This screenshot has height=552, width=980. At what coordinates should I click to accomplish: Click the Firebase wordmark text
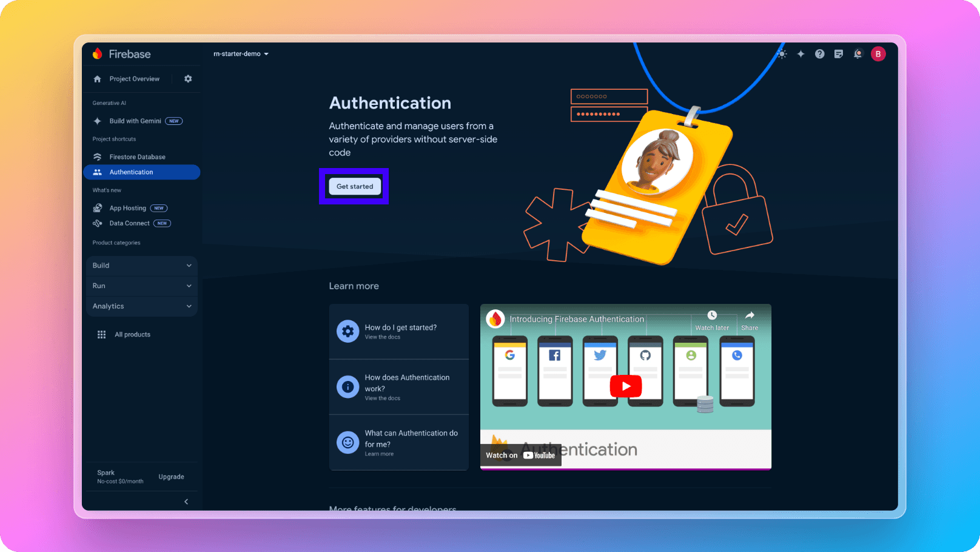(x=130, y=54)
